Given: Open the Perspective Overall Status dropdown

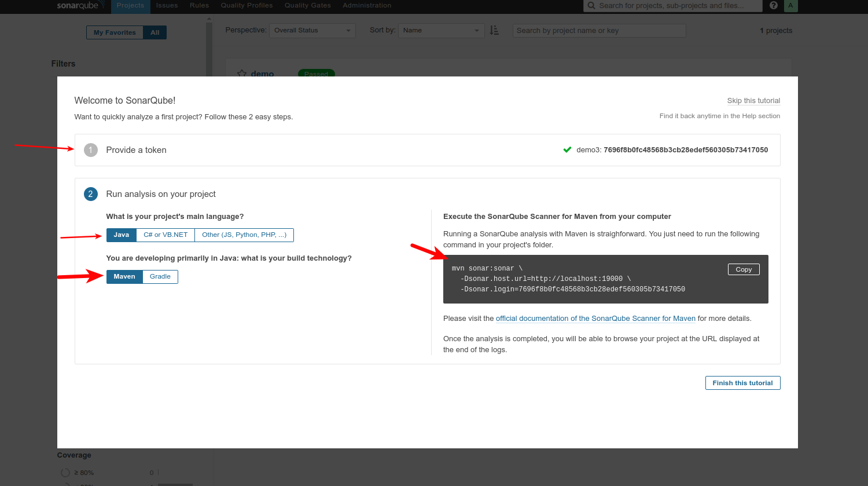Looking at the screenshot, I should tap(312, 30).
